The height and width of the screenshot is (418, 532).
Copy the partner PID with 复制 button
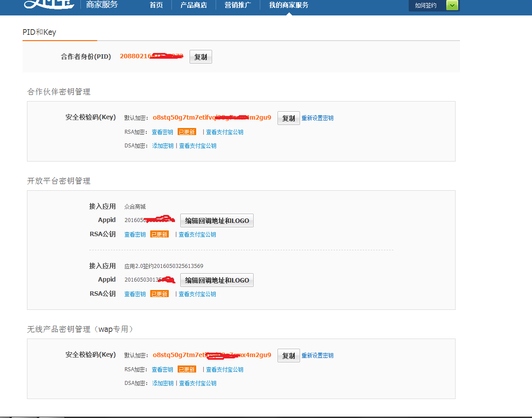coord(201,57)
